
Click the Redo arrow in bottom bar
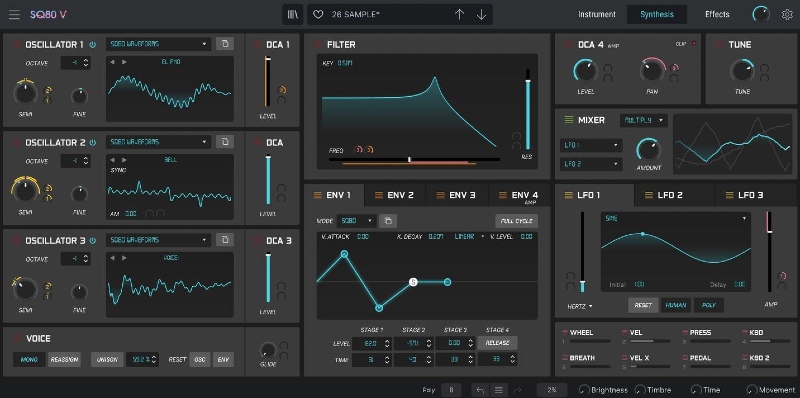(517, 390)
